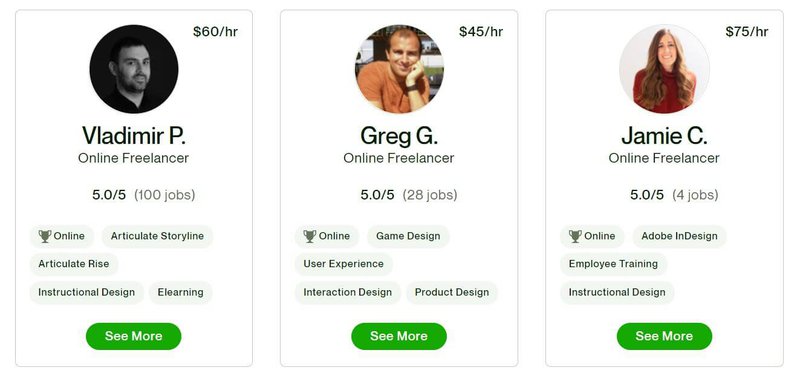The image size is (800, 376).
Task: Click trophy icon on Vladimir P.'s card
Action: pos(45,236)
